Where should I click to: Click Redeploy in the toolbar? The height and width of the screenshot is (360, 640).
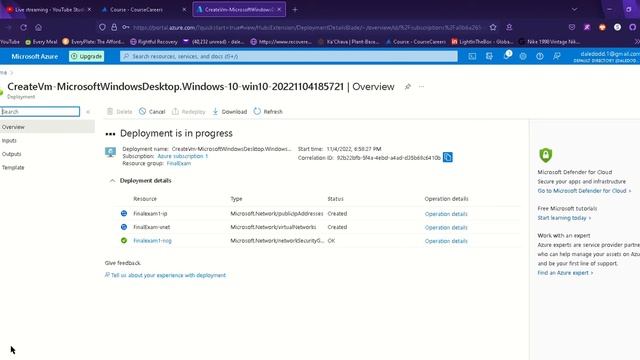coord(189,111)
